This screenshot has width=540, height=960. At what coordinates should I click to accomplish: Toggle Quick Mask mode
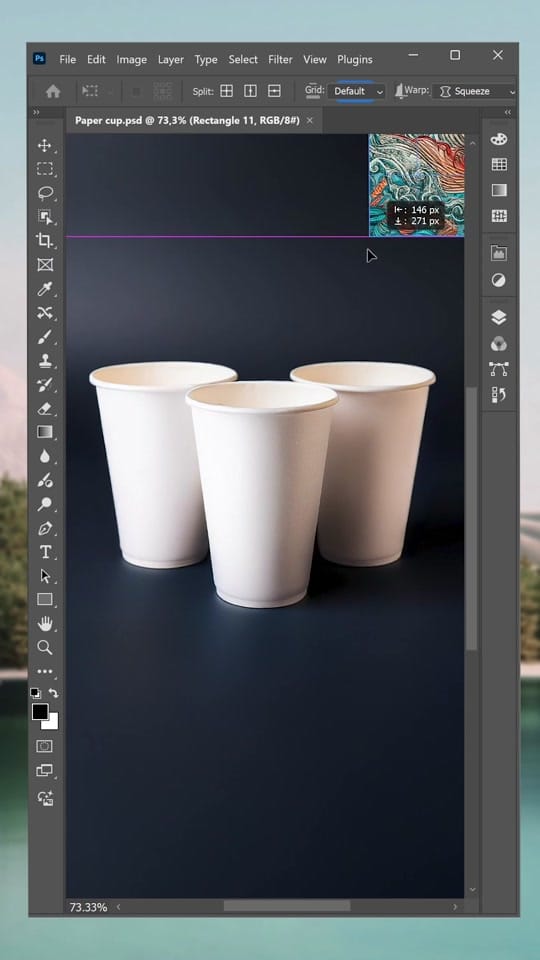pos(44,746)
